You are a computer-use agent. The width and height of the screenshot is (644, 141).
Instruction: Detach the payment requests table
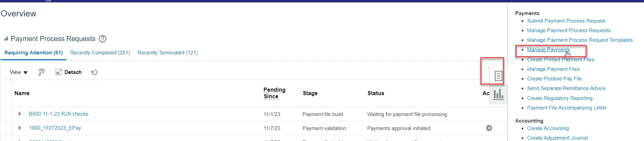(x=69, y=72)
